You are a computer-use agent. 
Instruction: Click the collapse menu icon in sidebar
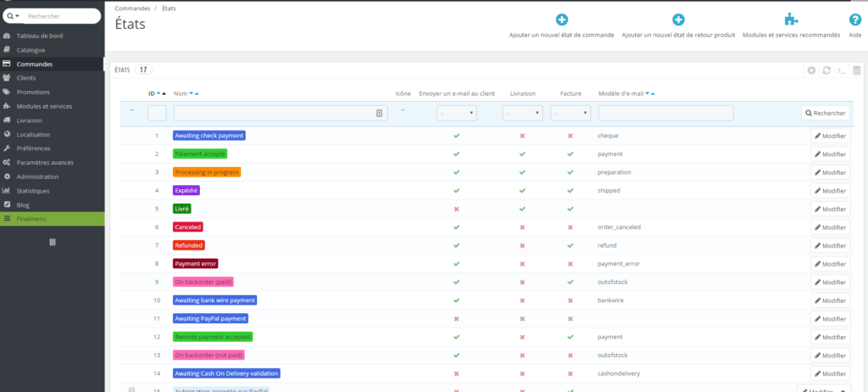pyautogui.click(x=52, y=243)
